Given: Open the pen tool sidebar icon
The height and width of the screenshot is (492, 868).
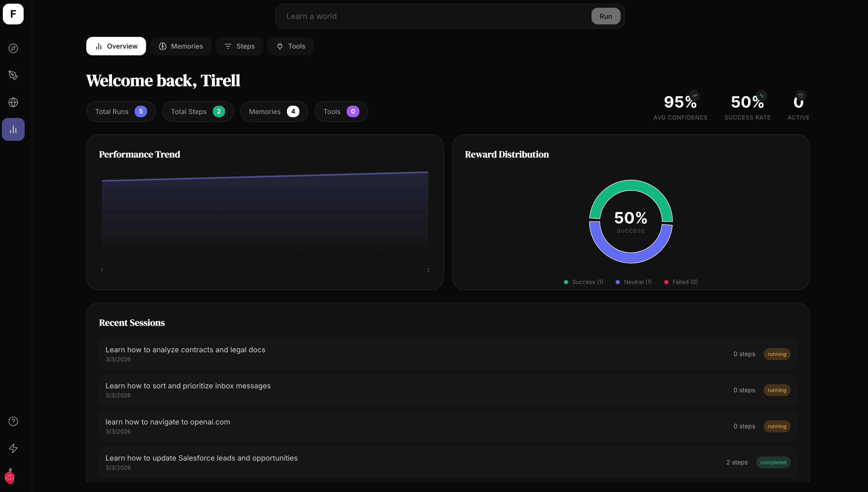Looking at the screenshot, I should click(x=13, y=75).
